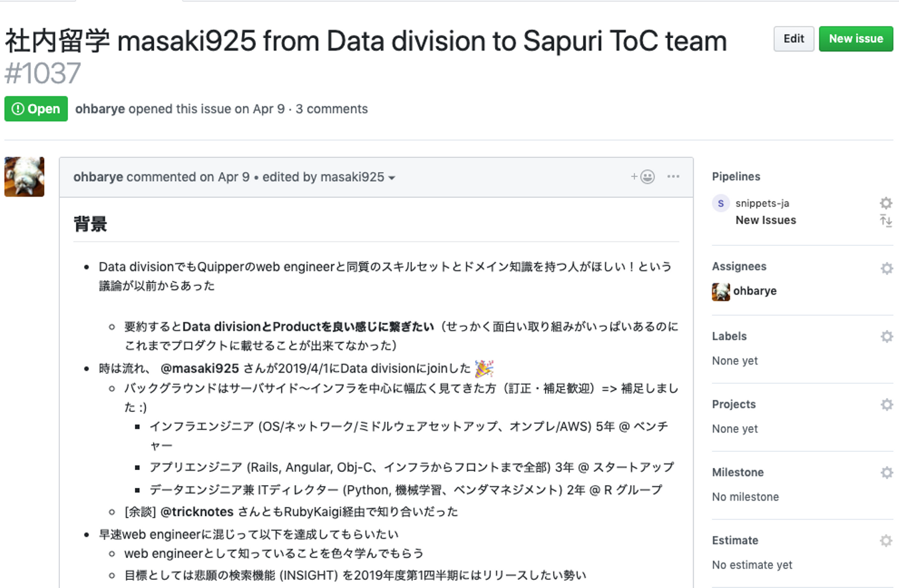
Task: Expand the 'edited by masaki925' history dropdown
Action: click(x=328, y=177)
